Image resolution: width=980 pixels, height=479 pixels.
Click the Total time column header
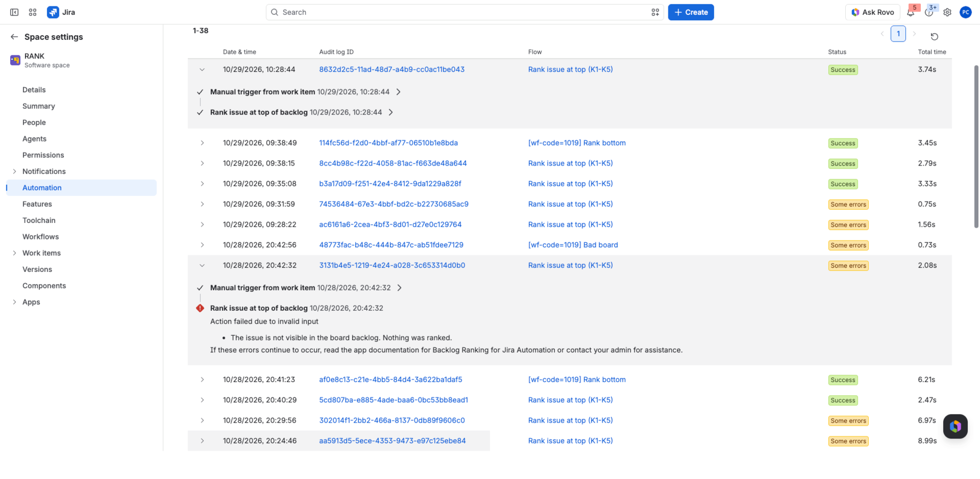932,52
